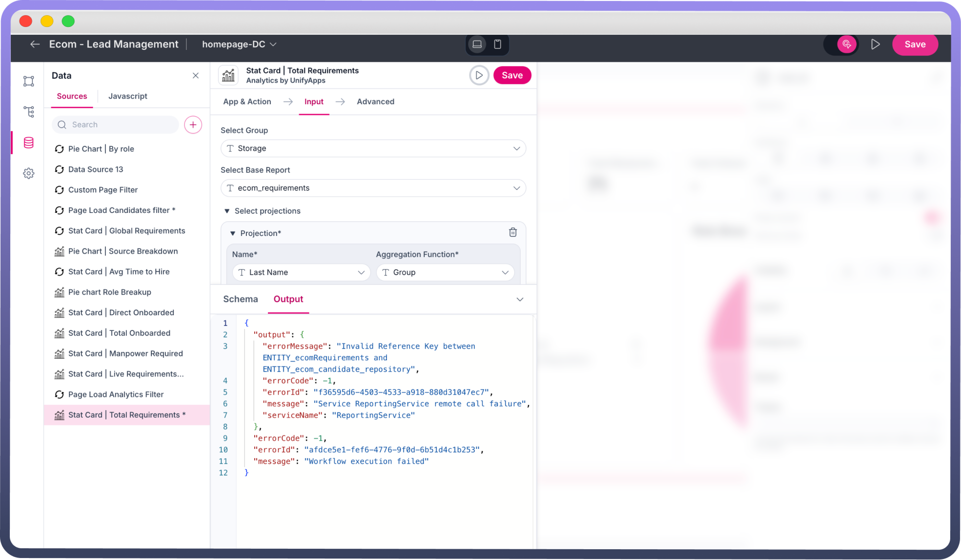Image resolution: width=961 pixels, height=560 pixels.
Task: Click the components frame sidebar icon
Action: 29,81
